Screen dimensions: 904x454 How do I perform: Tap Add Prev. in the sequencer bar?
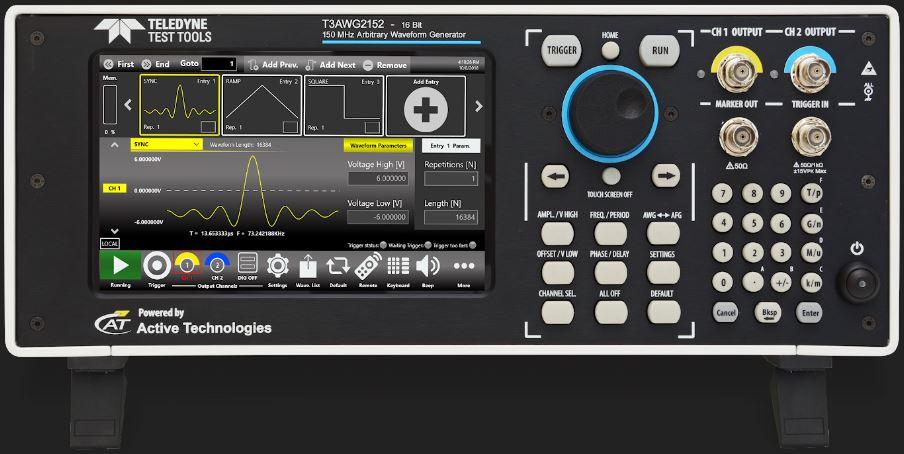tap(273, 65)
